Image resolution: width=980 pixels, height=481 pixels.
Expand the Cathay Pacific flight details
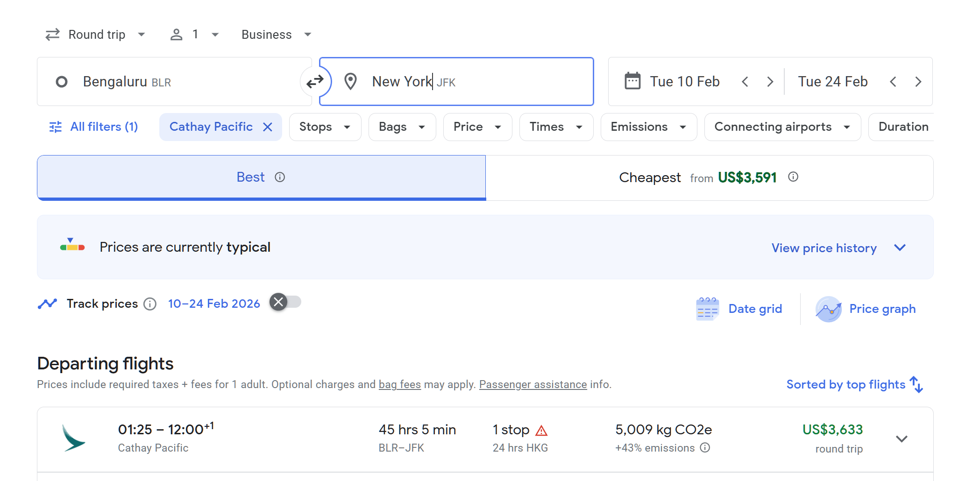tap(902, 439)
